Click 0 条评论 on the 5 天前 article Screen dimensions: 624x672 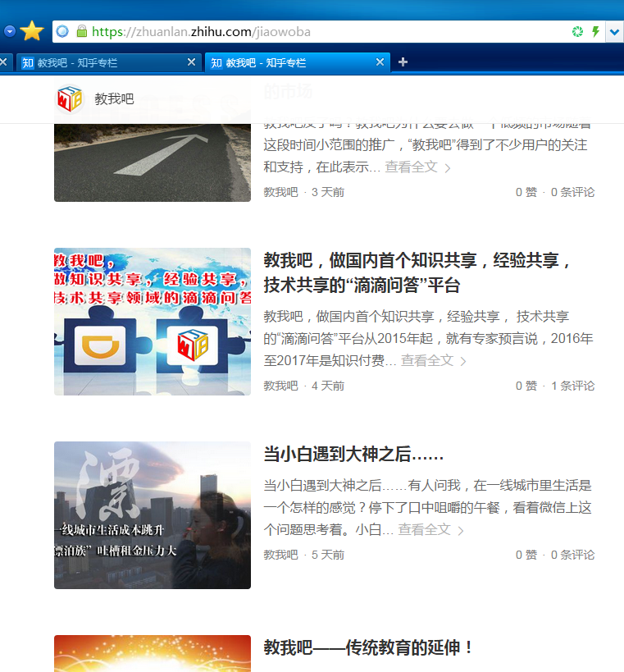[572, 555]
